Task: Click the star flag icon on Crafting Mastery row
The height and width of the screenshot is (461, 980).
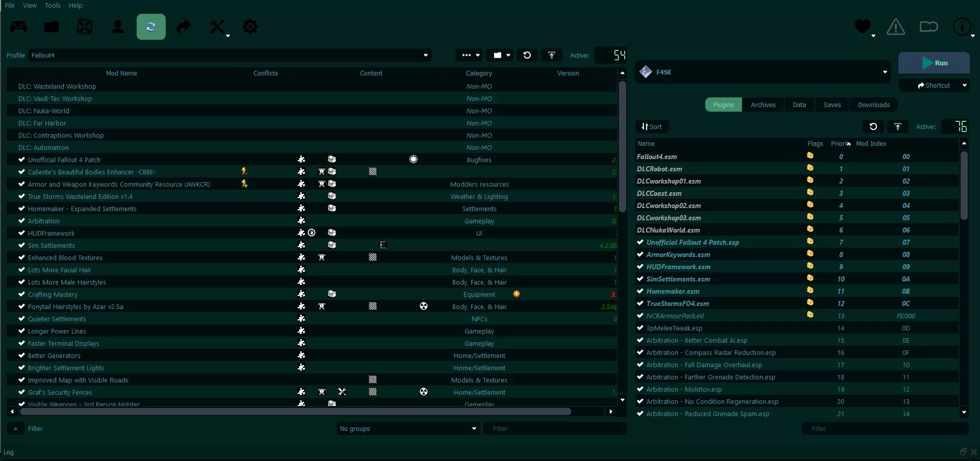Action: pyautogui.click(x=517, y=294)
